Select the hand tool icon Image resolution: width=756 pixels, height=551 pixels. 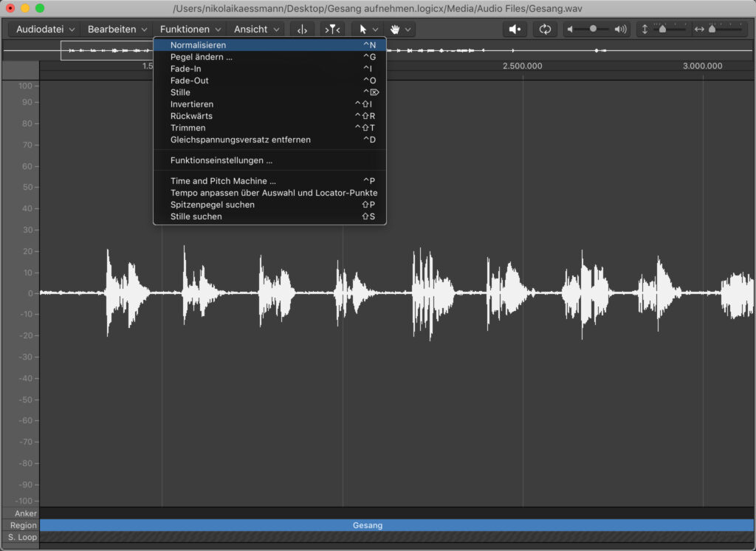[395, 30]
